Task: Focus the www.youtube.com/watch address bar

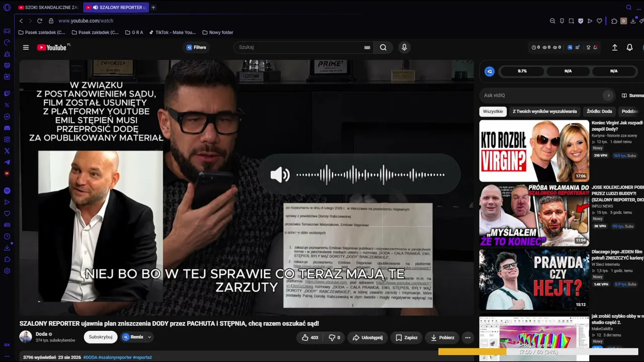Action: coord(86,21)
